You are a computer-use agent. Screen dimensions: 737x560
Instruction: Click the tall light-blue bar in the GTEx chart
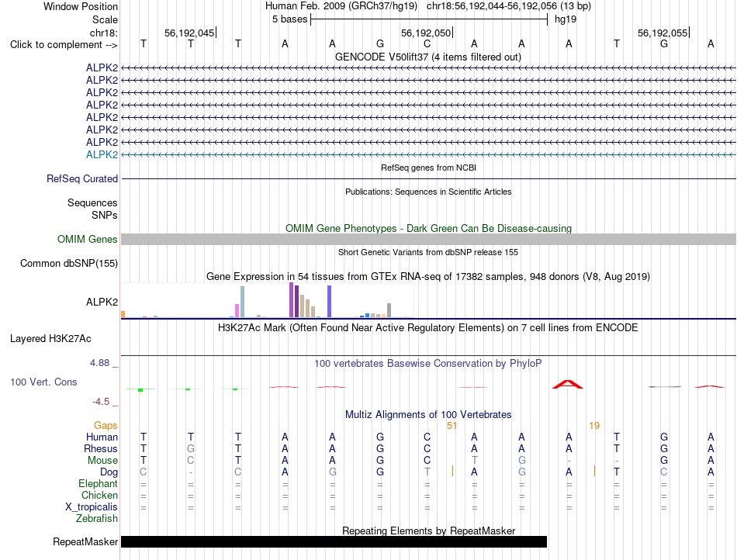click(243, 302)
